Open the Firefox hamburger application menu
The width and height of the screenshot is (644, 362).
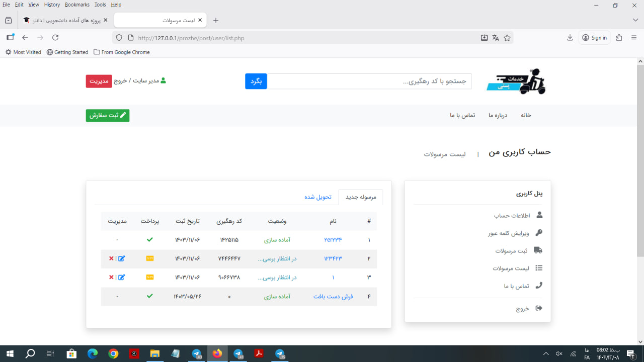click(x=634, y=38)
